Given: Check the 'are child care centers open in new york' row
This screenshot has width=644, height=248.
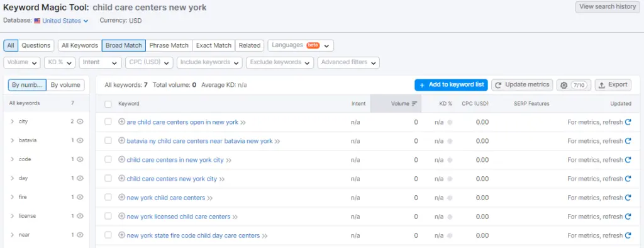Looking at the screenshot, I should pyautogui.click(x=108, y=122).
